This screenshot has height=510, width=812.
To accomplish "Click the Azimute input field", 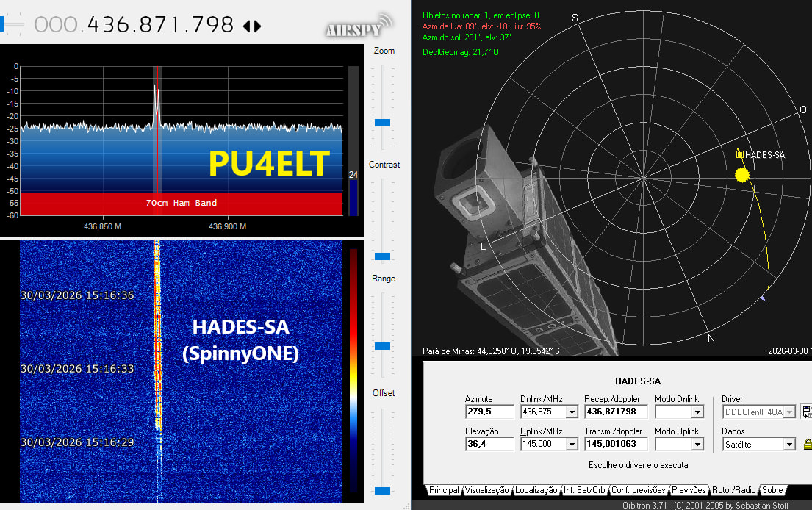I will pyautogui.click(x=489, y=412).
